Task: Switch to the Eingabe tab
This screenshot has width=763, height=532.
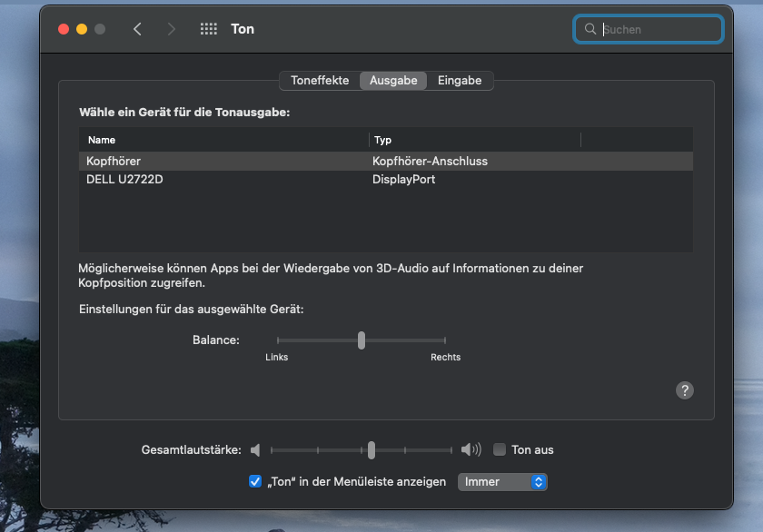Action: pos(460,80)
